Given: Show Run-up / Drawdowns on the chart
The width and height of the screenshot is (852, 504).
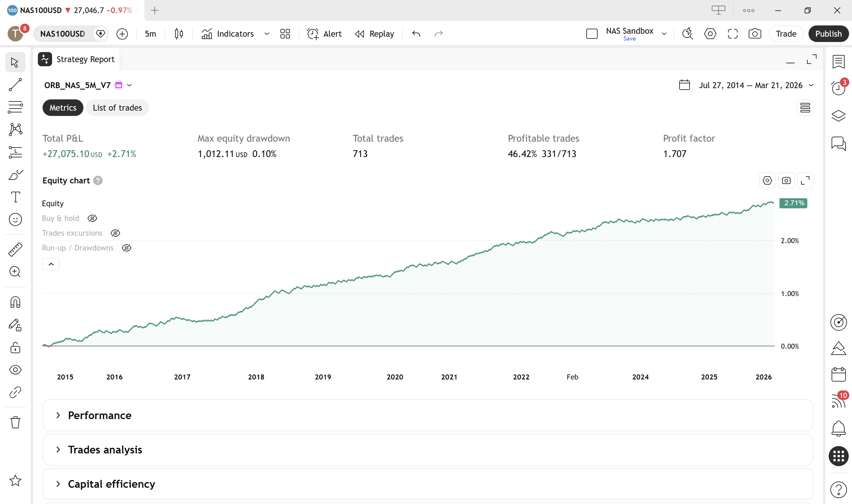Looking at the screenshot, I should (126, 248).
